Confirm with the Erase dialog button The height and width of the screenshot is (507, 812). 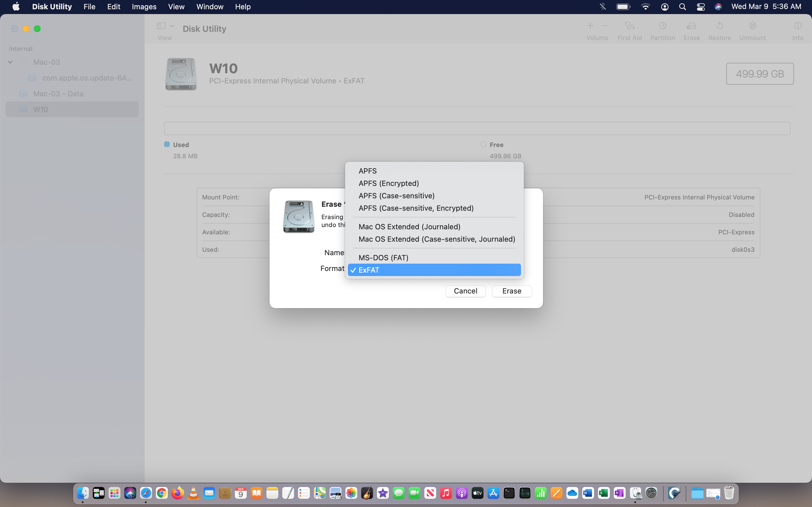click(511, 291)
